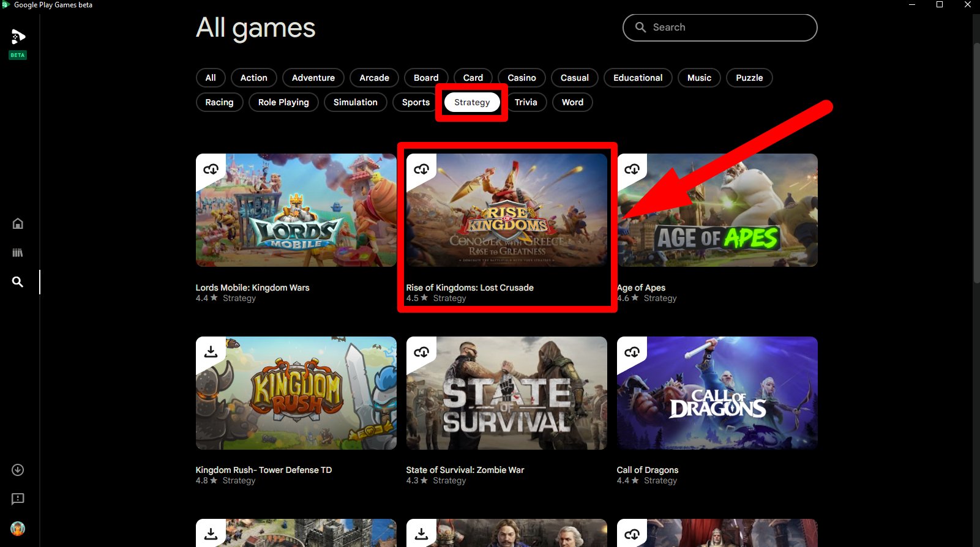Open State of Survival game thumbnail
980x547 pixels.
pyautogui.click(x=507, y=393)
